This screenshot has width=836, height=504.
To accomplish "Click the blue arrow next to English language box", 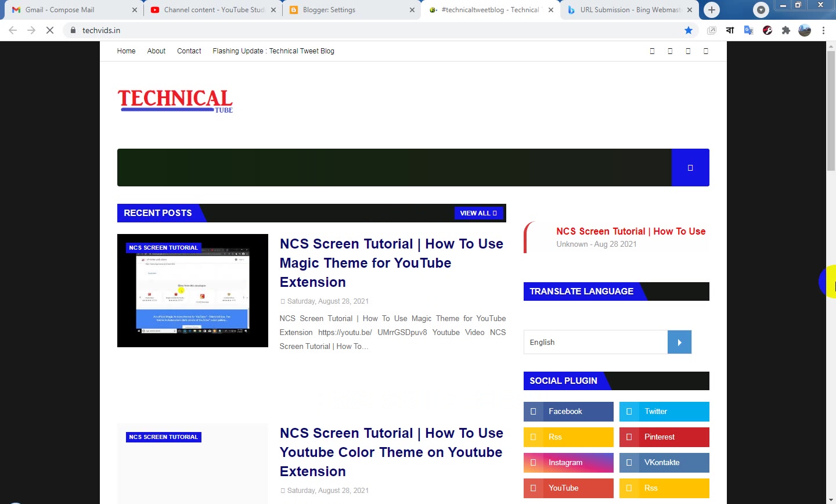I will point(679,342).
